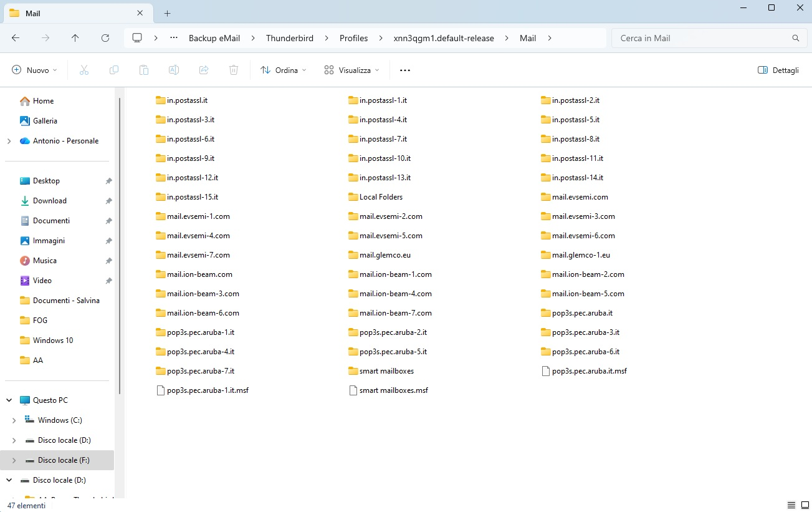Open the Ordina sort dropdown

coord(284,70)
